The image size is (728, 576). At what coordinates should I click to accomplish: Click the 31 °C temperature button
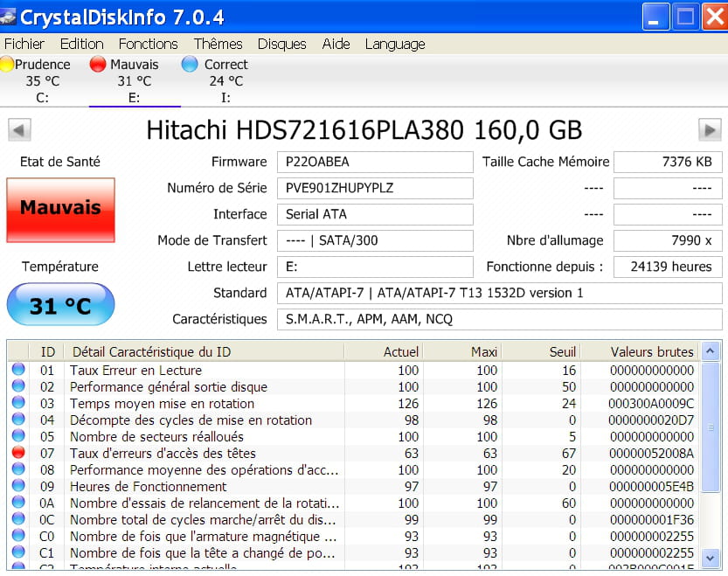tap(60, 304)
